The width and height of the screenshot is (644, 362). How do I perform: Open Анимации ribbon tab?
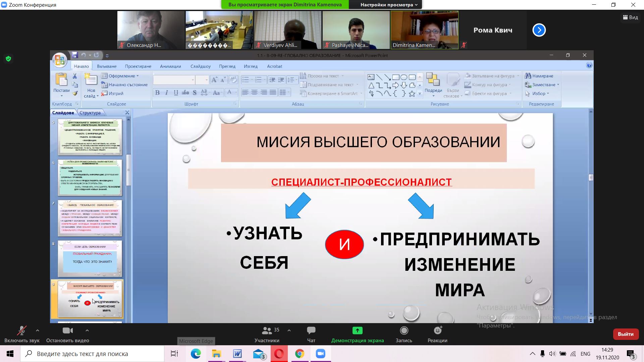click(170, 66)
